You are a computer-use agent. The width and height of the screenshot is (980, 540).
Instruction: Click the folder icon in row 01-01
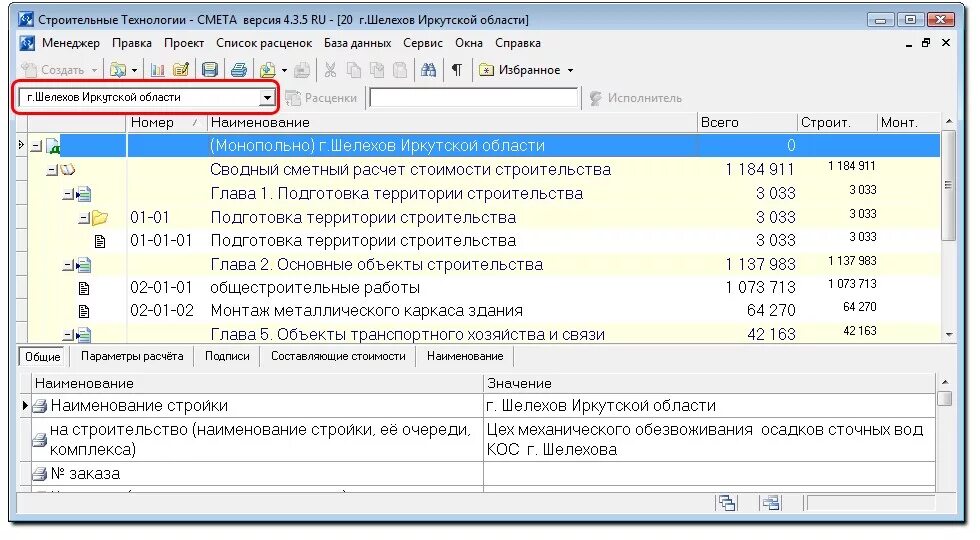(99, 218)
